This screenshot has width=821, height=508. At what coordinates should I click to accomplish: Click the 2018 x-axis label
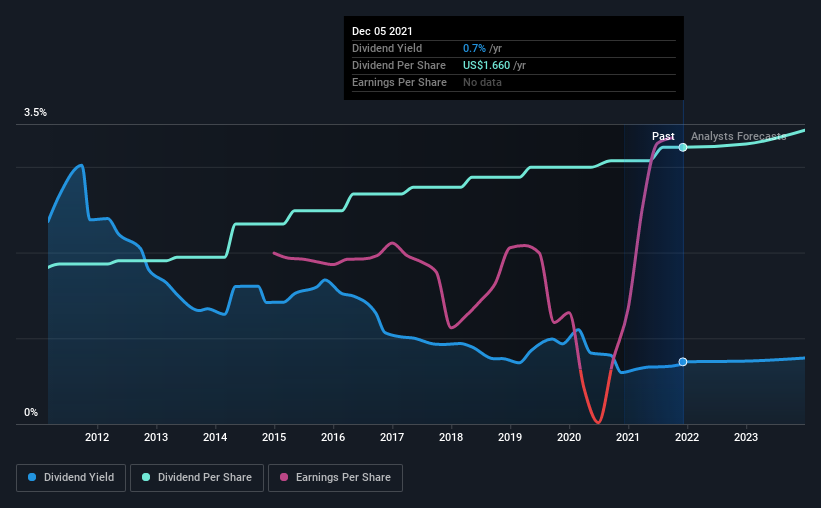coord(451,437)
